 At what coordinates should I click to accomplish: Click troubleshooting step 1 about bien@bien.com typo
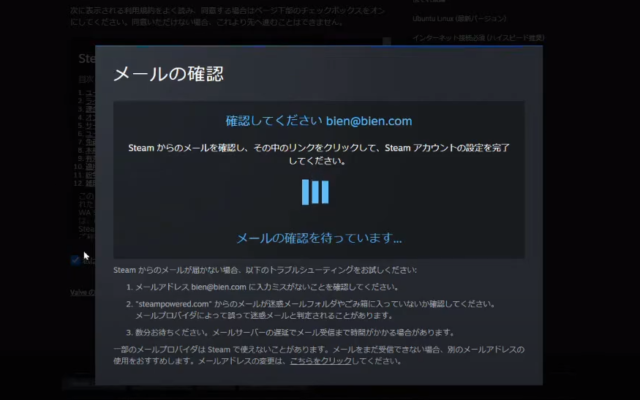pyautogui.click(x=262, y=287)
